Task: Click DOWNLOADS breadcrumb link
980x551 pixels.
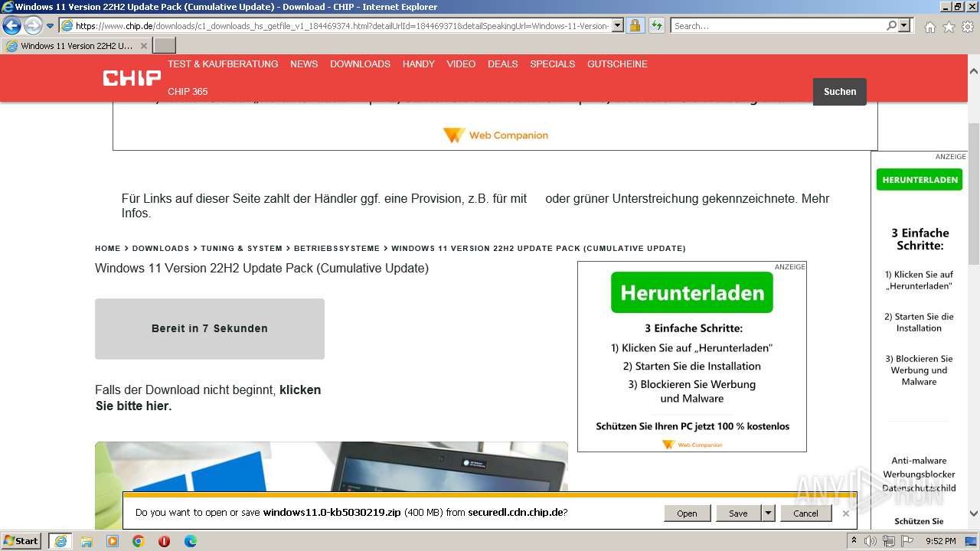Action: (161, 249)
